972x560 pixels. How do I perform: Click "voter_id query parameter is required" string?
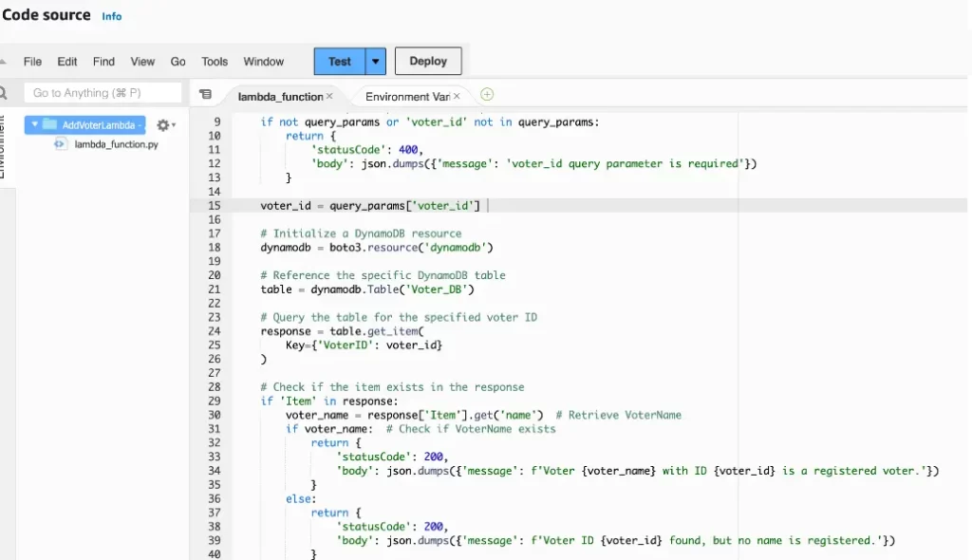[x=626, y=163]
